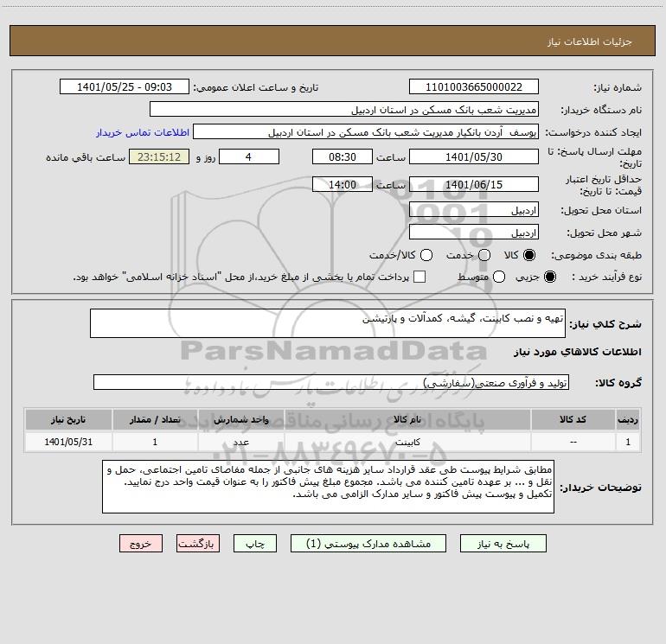
Task: Select the جزیی purchase type radio
Action: click(x=549, y=277)
